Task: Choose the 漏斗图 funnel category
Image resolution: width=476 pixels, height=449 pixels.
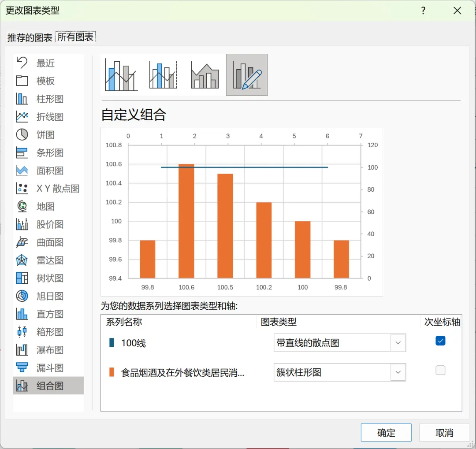Action: point(48,368)
